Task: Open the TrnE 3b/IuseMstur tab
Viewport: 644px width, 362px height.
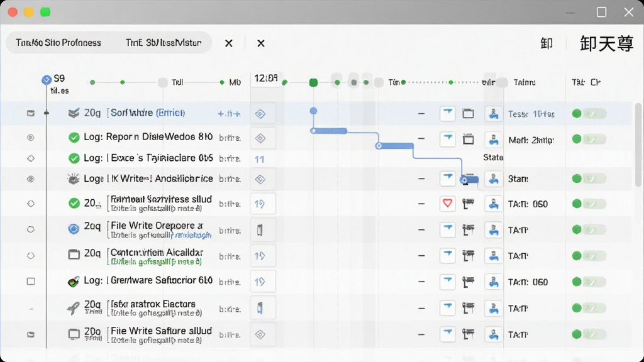Action: coord(164,43)
